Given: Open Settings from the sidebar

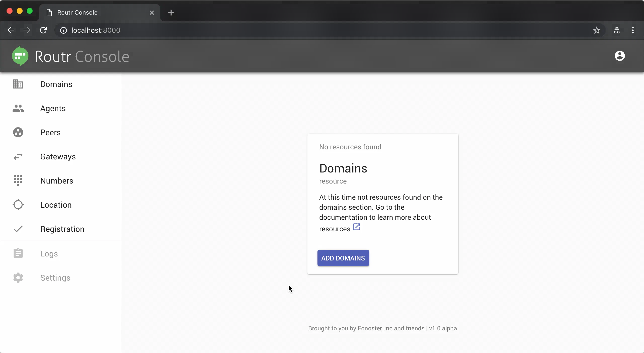Looking at the screenshot, I should (x=60, y=278).
